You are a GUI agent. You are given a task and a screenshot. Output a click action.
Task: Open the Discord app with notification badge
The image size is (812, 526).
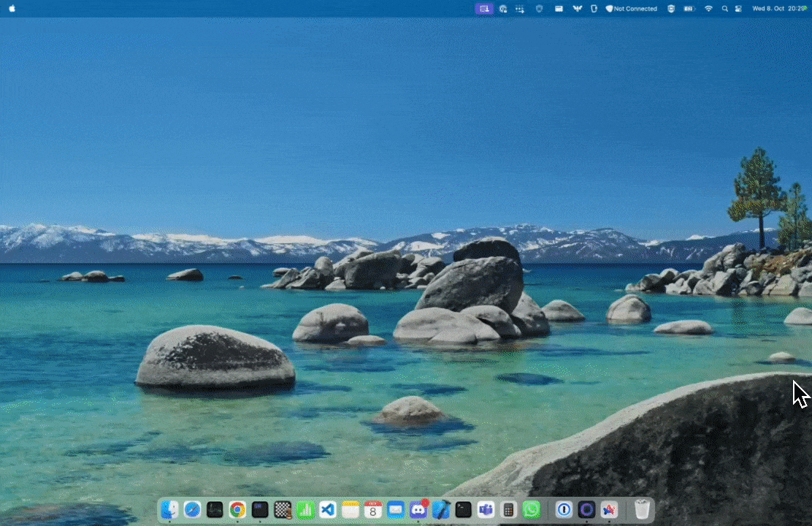pyautogui.click(x=418, y=509)
